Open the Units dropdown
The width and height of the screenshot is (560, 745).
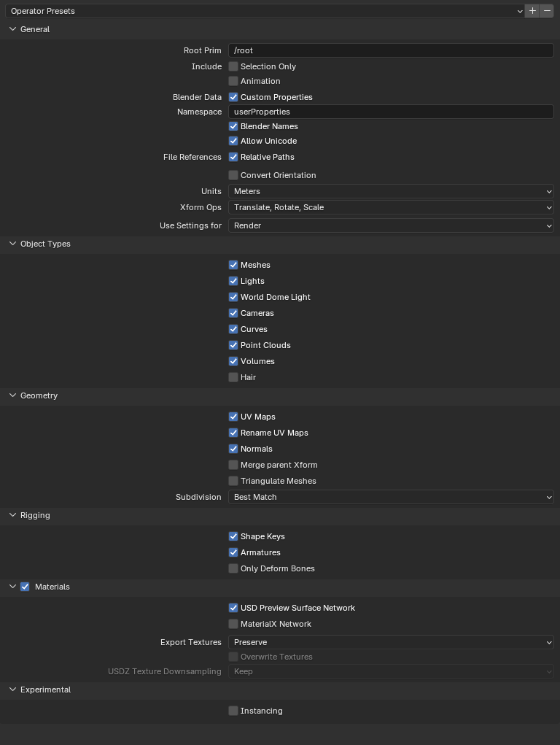391,191
